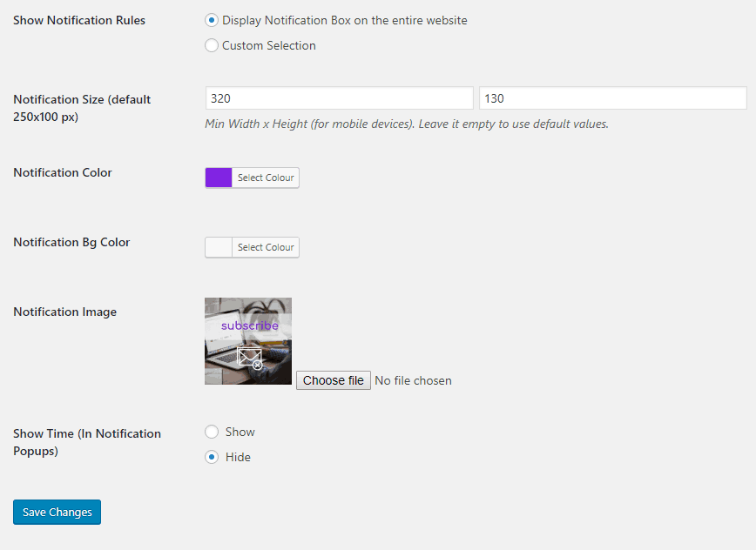Select "Display Notification Box on the entire website"

click(x=210, y=20)
